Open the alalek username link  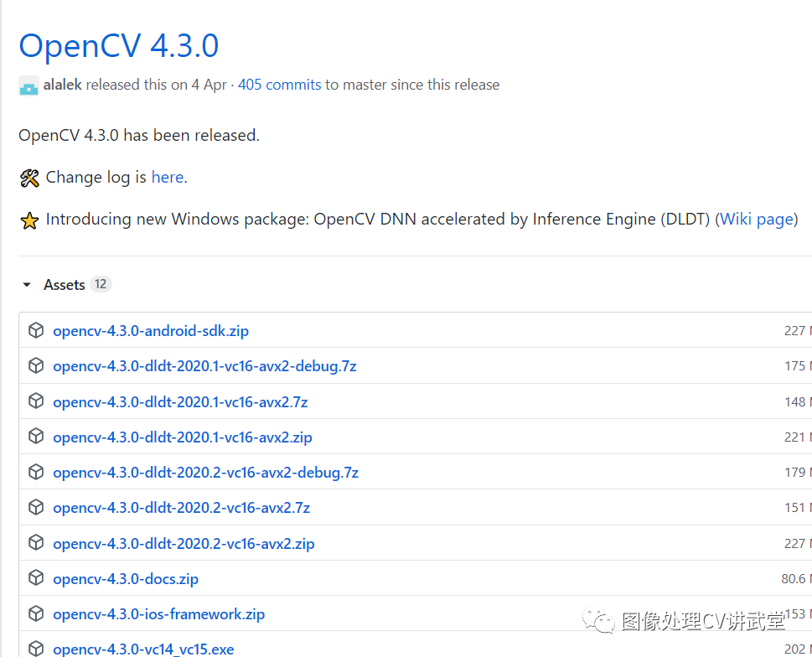[x=62, y=84]
